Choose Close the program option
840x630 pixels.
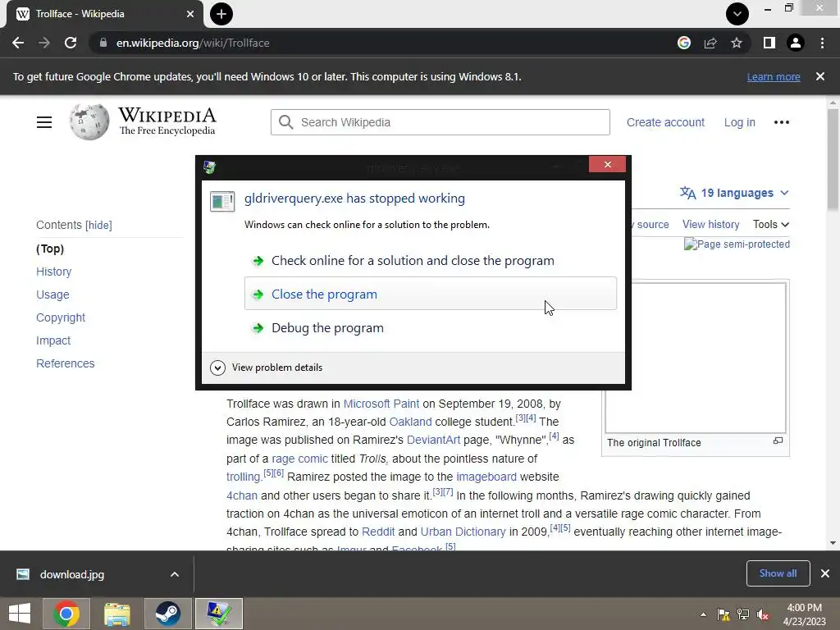click(431, 294)
